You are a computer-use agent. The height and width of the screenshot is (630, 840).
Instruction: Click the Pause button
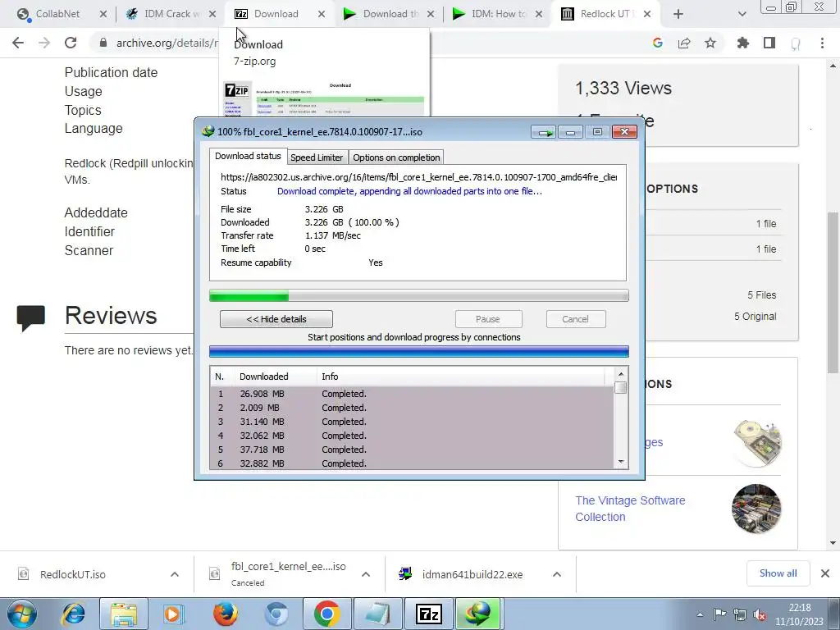(x=488, y=319)
